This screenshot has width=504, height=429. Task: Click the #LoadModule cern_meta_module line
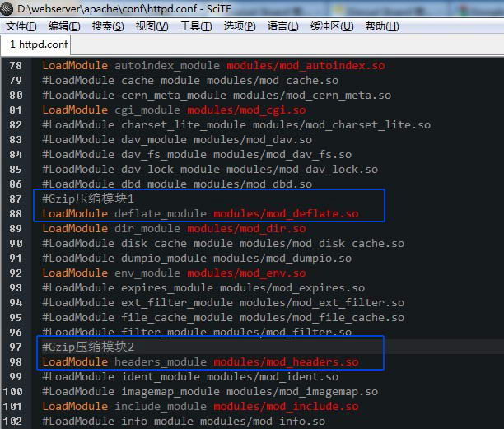point(217,96)
